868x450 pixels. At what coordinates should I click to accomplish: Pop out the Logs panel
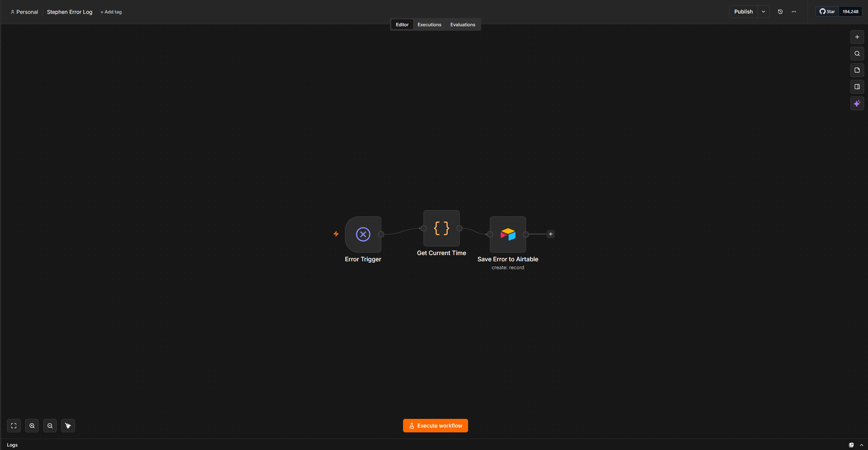(851, 445)
